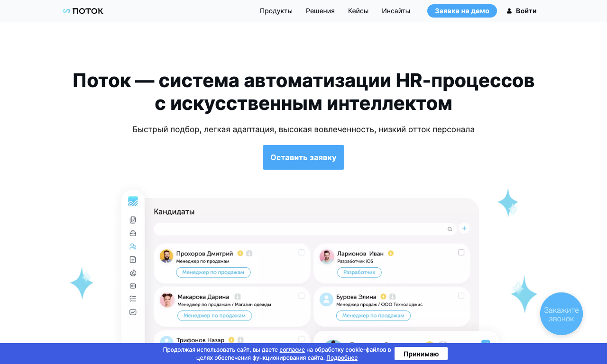Open the согласие link in cookie banner
The image size is (607, 364).
(x=292, y=350)
